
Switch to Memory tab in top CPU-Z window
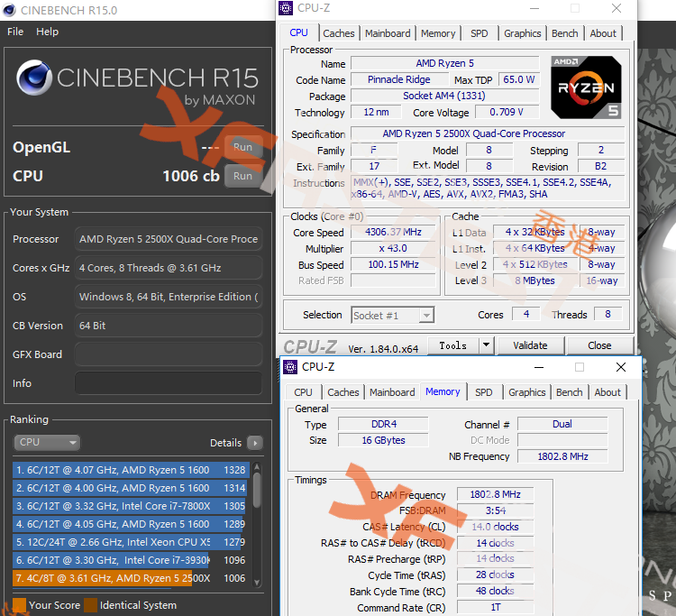coord(438,33)
